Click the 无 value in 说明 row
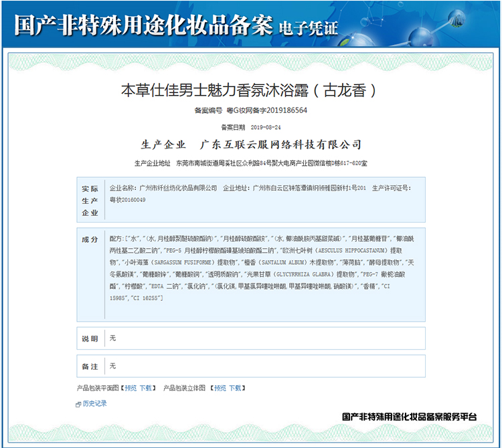Image resolution: width=502 pixels, height=448 pixels. click(x=112, y=338)
